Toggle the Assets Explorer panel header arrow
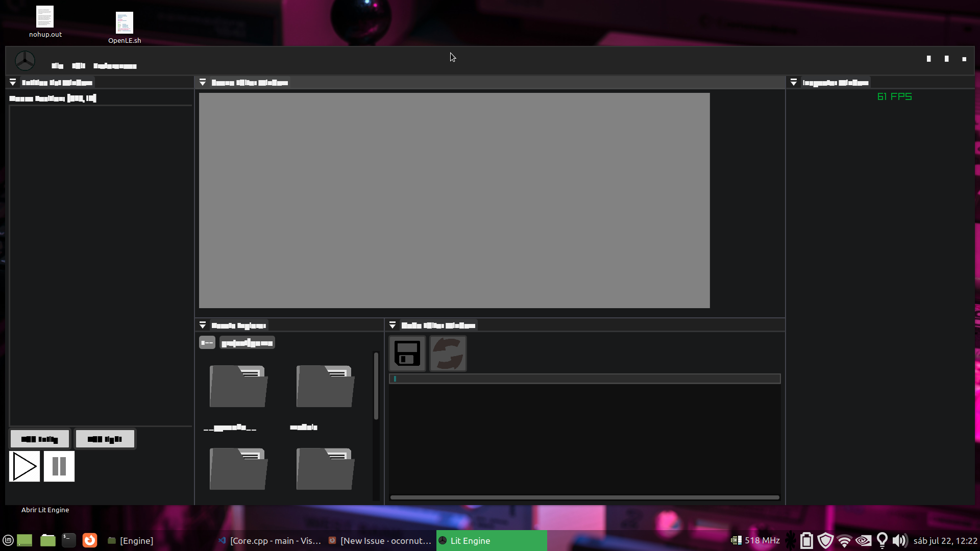Image resolution: width=980 pixels, height=551 pixels. [202, 324]
